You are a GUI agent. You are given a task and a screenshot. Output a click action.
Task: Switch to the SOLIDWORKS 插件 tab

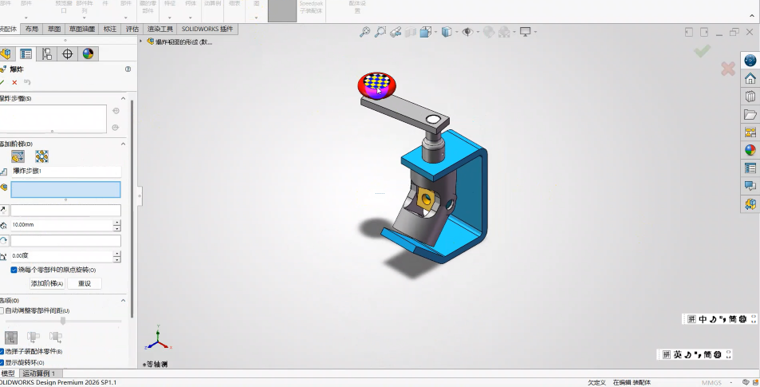tap(207, 29)
